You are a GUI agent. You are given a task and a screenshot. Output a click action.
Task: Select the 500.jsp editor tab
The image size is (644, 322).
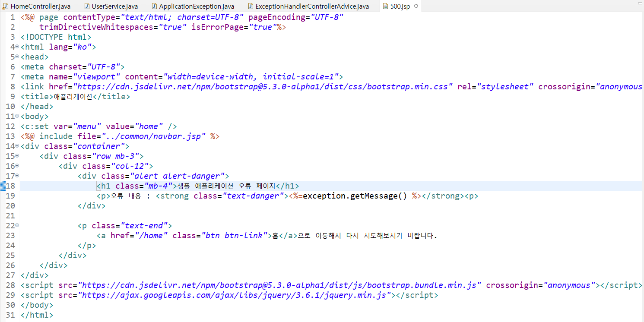[x=400, y=6]
